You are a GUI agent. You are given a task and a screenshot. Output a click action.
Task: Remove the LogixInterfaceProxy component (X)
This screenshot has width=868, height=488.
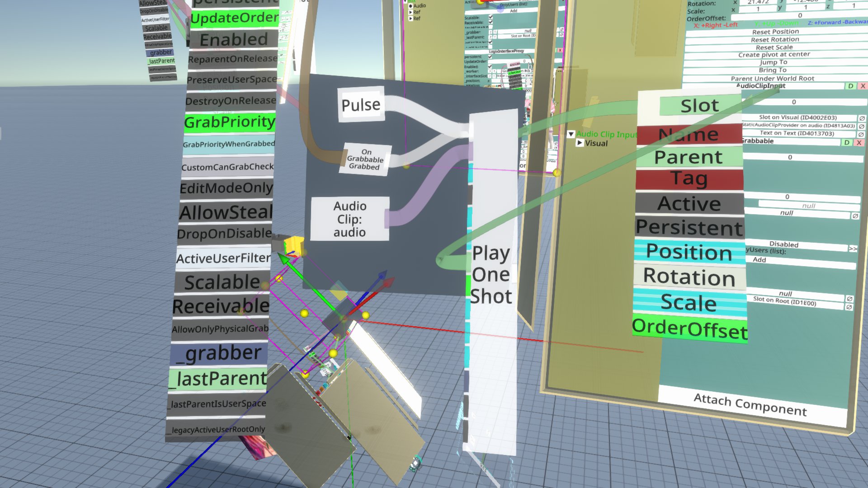(560, 50)
